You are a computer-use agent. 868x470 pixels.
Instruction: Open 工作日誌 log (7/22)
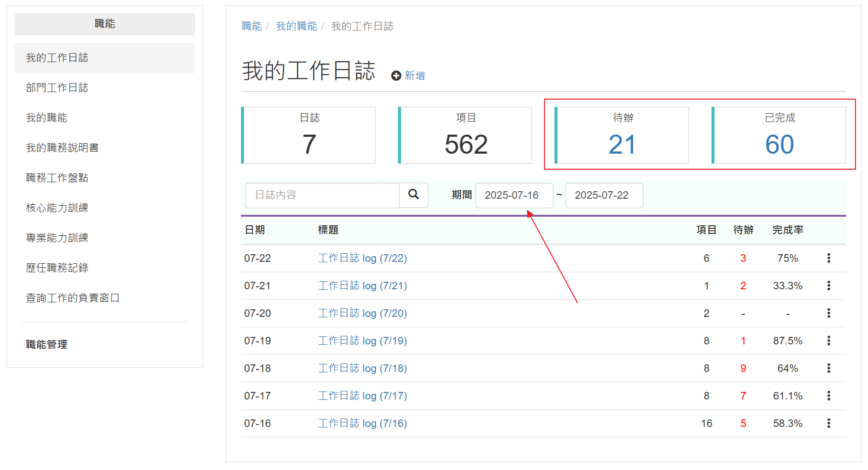[x=362, y=258]
